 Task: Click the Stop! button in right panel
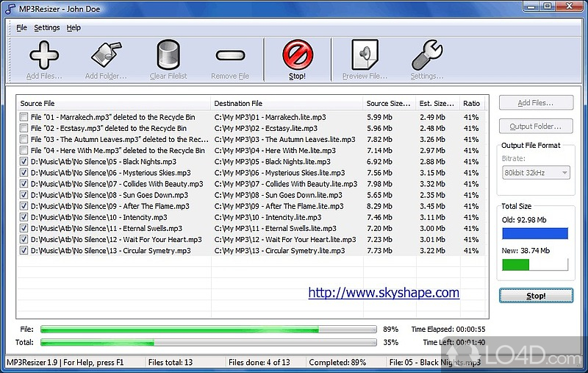[535, 296]
